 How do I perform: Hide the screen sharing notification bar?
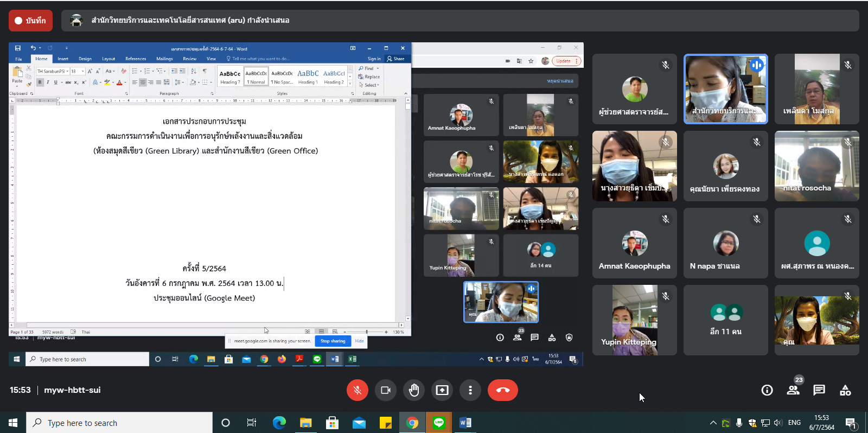pyautogui.click(x=359, y=341)
